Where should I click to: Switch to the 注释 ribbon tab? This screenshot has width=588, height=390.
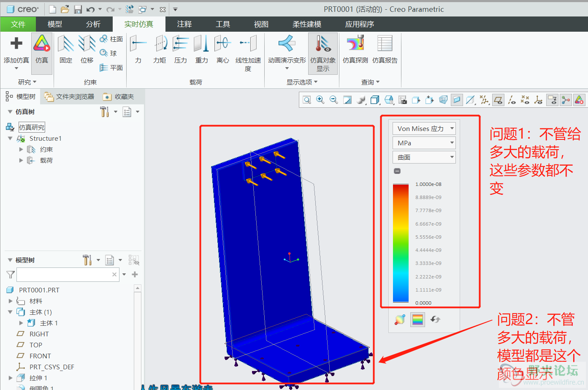184,24
